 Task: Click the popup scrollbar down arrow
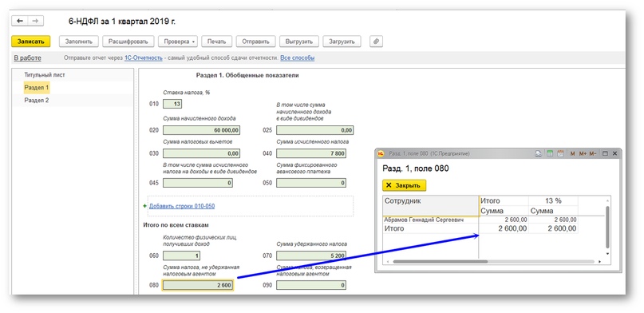(x=607, y=254)
